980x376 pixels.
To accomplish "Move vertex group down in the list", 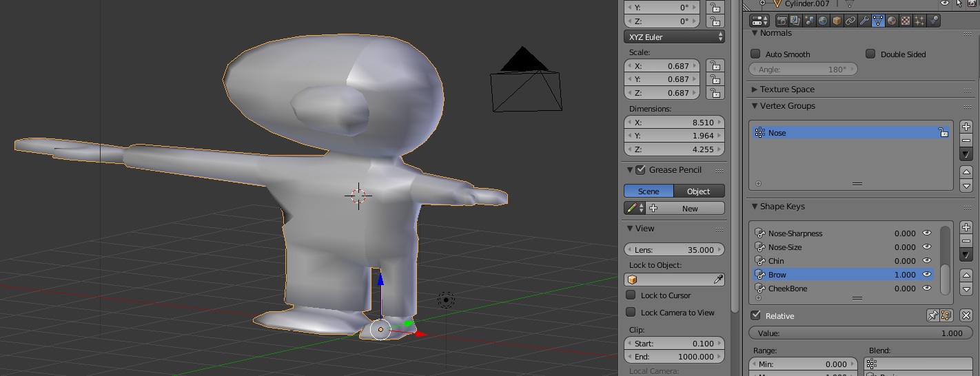I will [x=966, y=185].
